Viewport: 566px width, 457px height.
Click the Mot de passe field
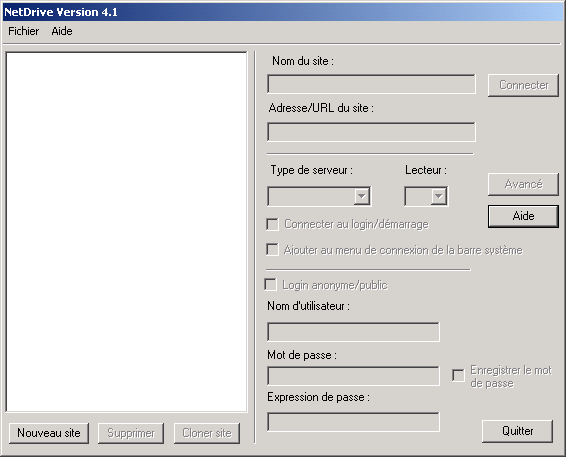pos(353,376)
